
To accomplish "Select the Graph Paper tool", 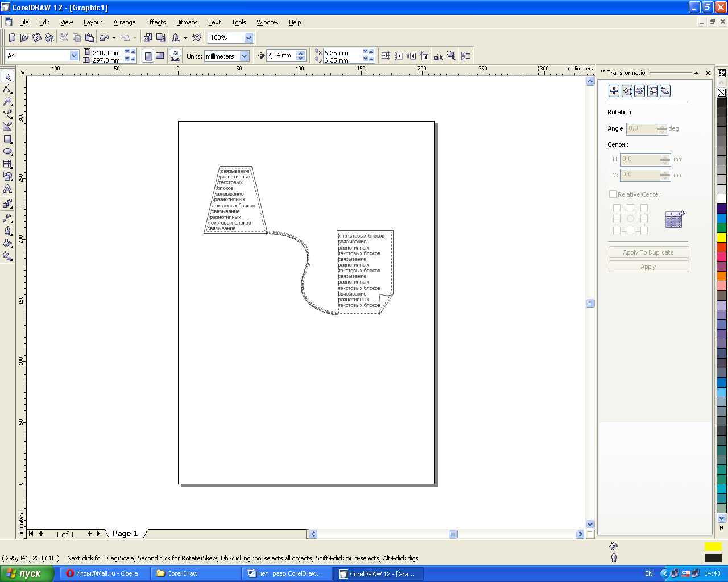I will 7,164.
